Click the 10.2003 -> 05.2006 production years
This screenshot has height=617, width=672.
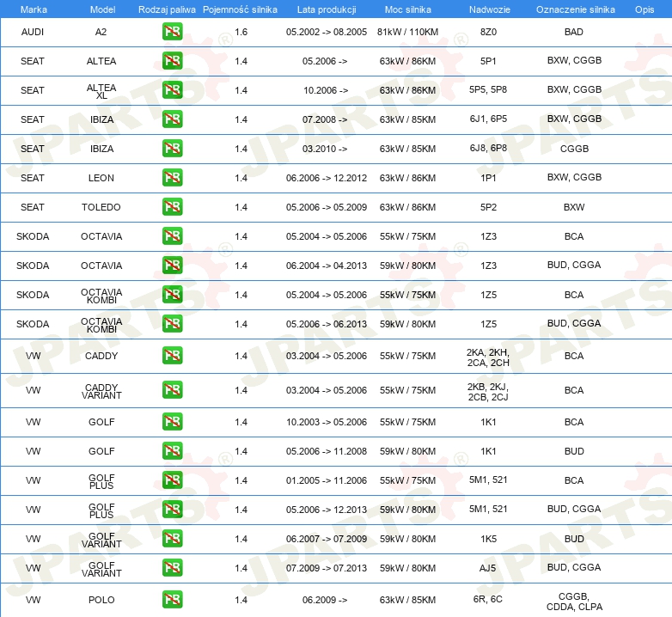(327, 422)
